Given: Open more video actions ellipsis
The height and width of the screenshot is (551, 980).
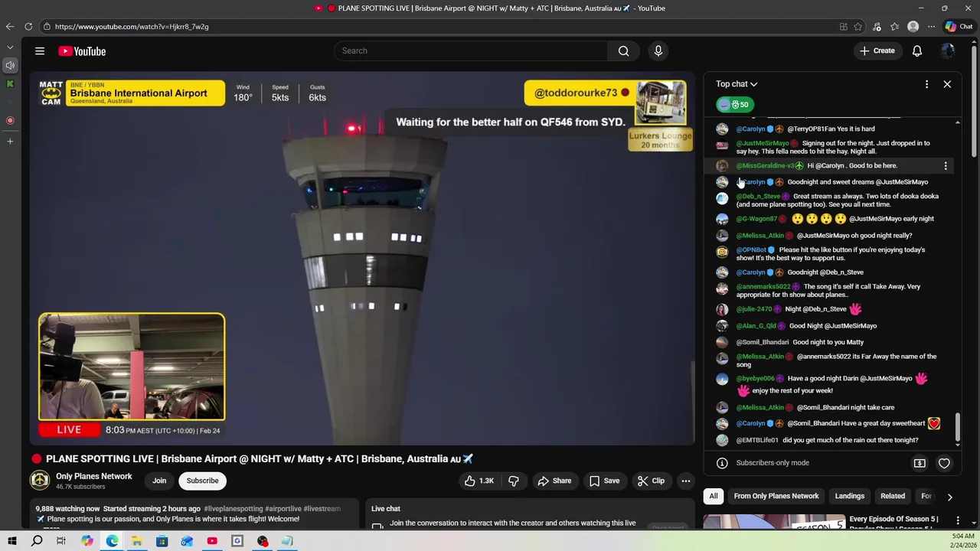Looking at the screenshot, I should pos(686,481).
